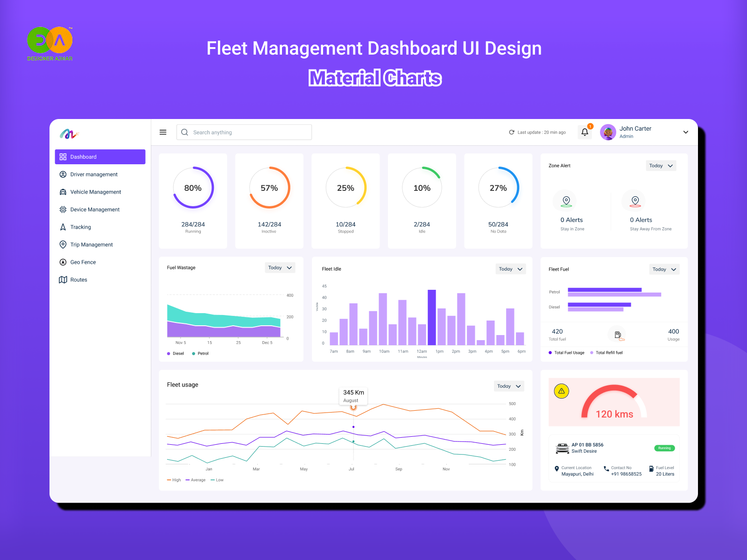Image resolution: width=747 pixels, height=560 pixels.
Task: Open Routes from the sidebar
Action: point(78,280)
